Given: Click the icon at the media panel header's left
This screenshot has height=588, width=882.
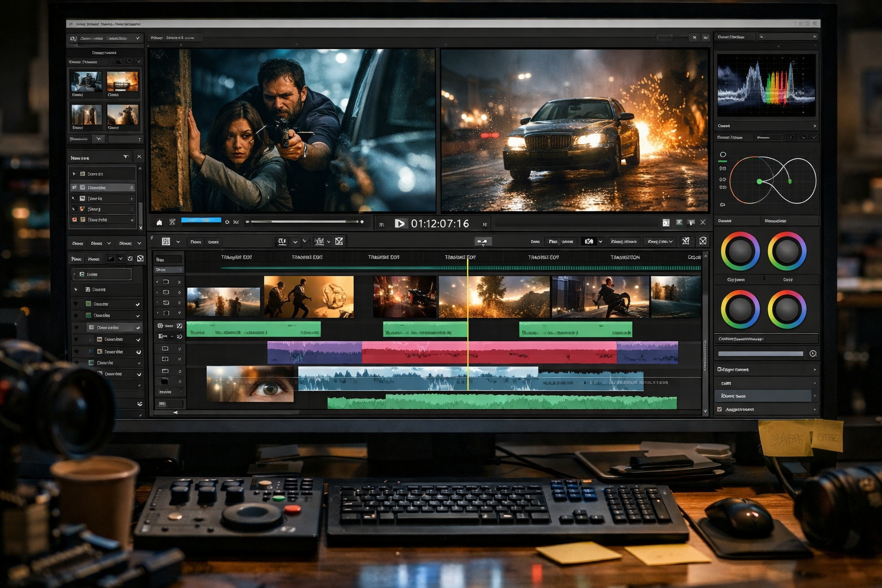Looking at the screenshot, I should (x=73, y=38).
